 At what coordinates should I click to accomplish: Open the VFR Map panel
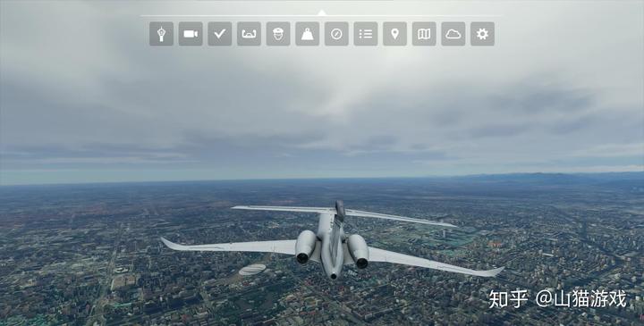click(x=424, y=34)
